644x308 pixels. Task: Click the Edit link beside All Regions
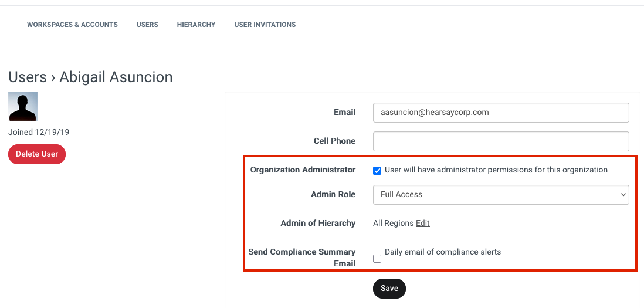[x=423, y=223]
